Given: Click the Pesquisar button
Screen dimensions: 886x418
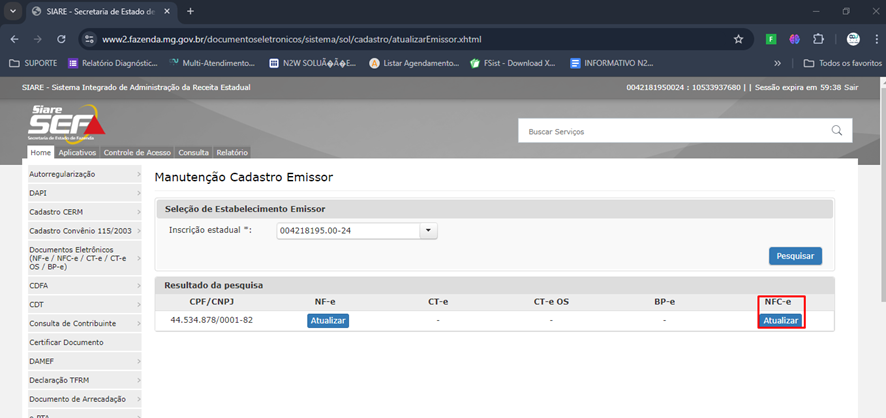Looking at the screenshot, I should (795, 256).
